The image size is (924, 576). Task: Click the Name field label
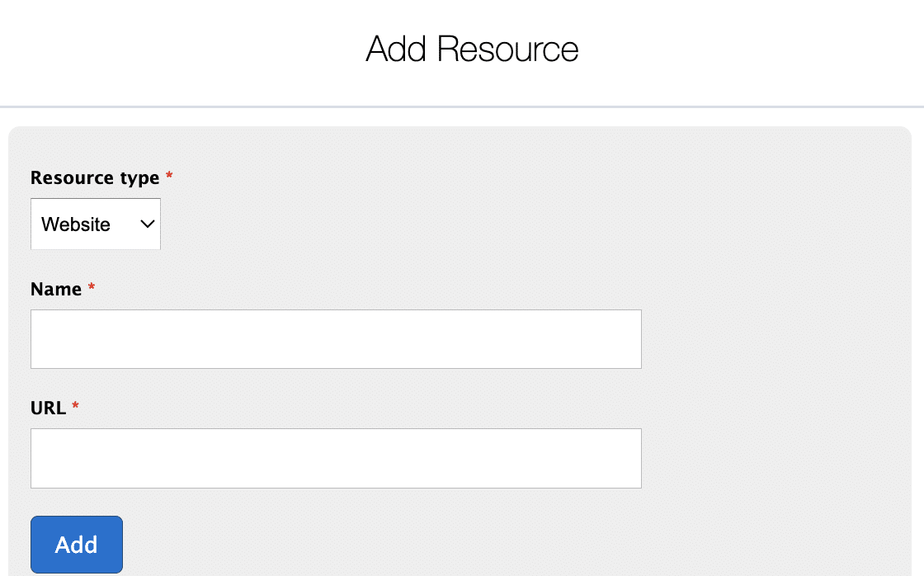click(56, 289)
